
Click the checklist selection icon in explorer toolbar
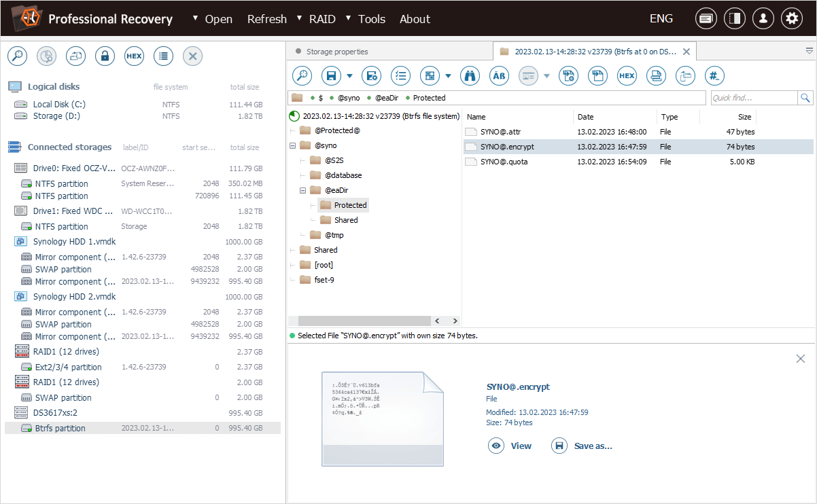point(400,76)
